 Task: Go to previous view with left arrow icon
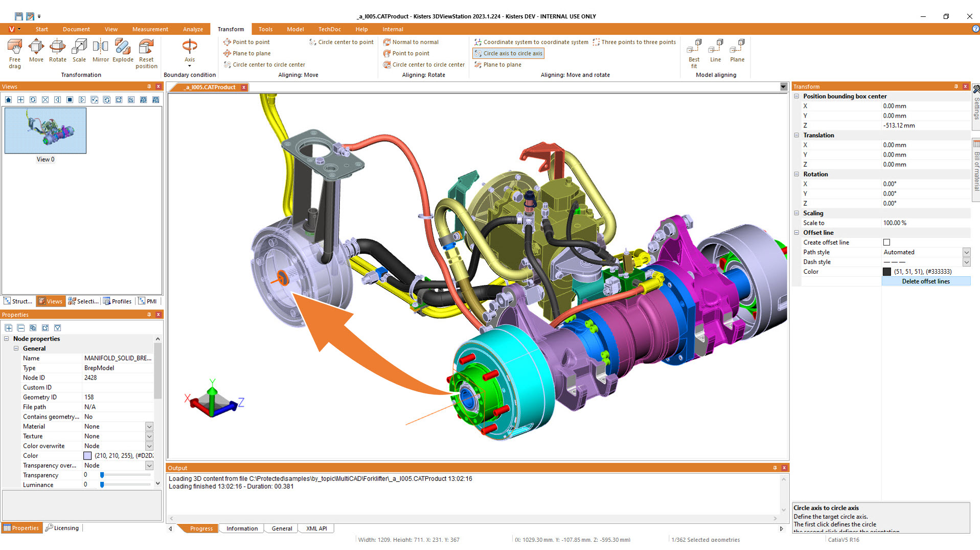click(x=57, y=100)
